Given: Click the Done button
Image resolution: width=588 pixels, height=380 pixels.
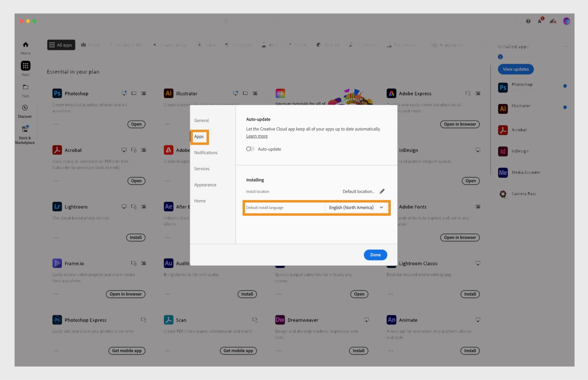Looking at the screenshot, I should point(375,255).
